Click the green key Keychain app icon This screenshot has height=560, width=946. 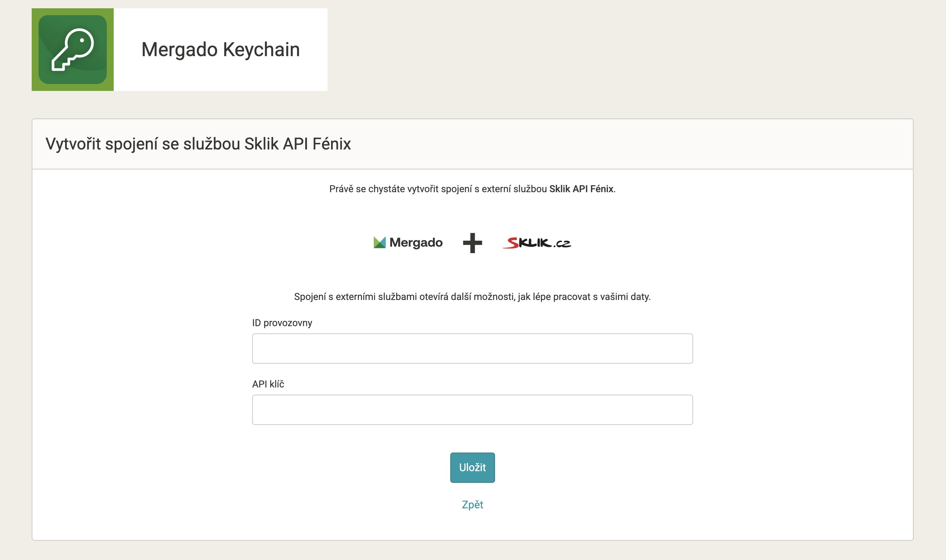[72, 50]
